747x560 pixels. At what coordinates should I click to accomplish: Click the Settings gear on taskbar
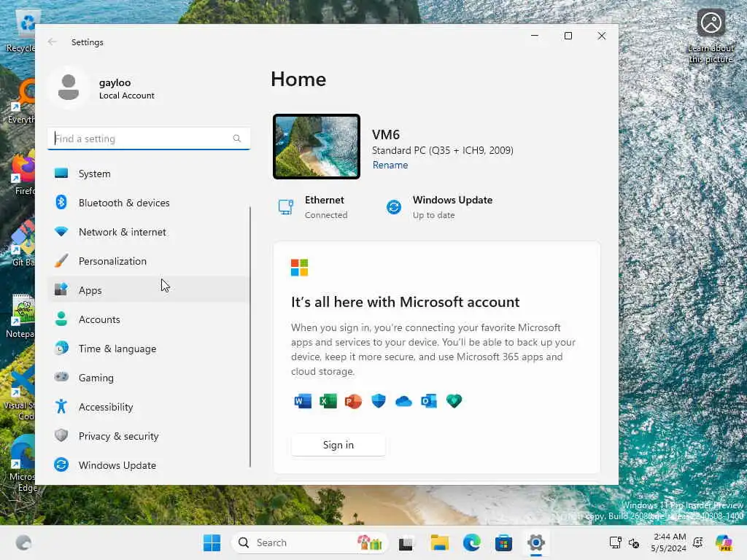(x=536, y=542)
